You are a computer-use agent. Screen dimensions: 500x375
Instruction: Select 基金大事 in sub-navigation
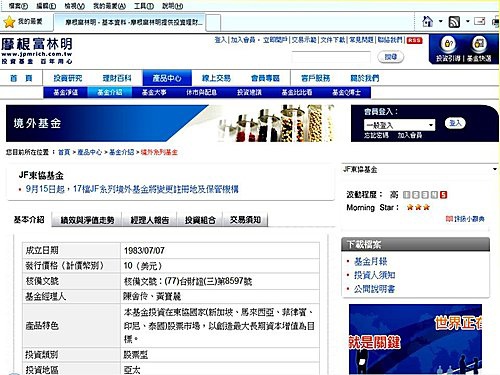pos(154,92)
